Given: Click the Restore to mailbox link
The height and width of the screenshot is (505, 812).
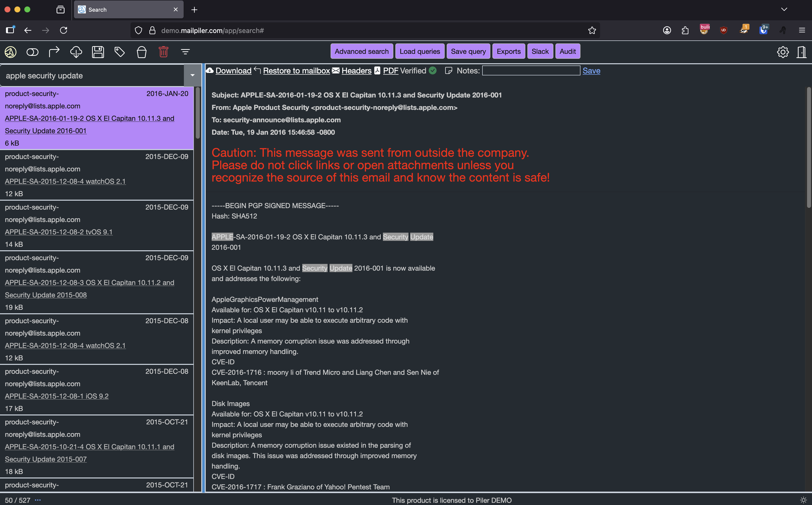Looking at the screenshot, I should pyautogui.click(x=296, y=71).
